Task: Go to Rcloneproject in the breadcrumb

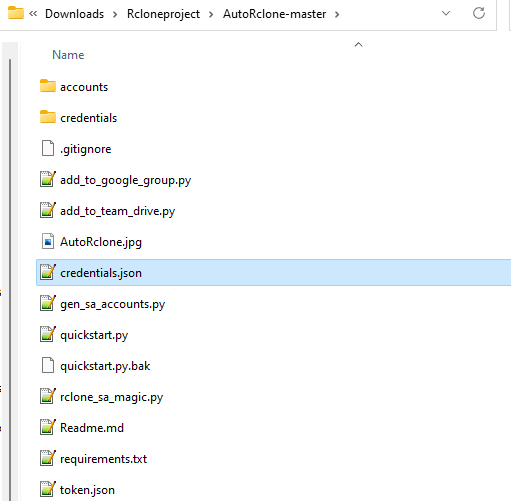Action: (x=163, y=14)
